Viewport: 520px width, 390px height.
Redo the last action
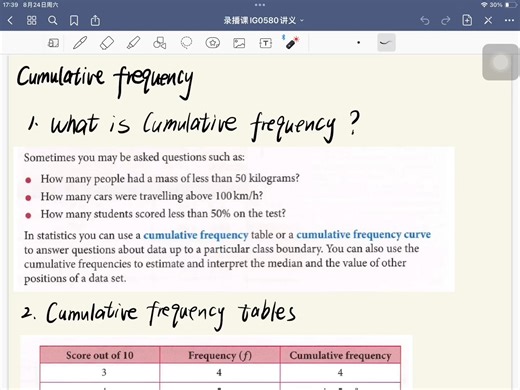click(x=445, y=21)
